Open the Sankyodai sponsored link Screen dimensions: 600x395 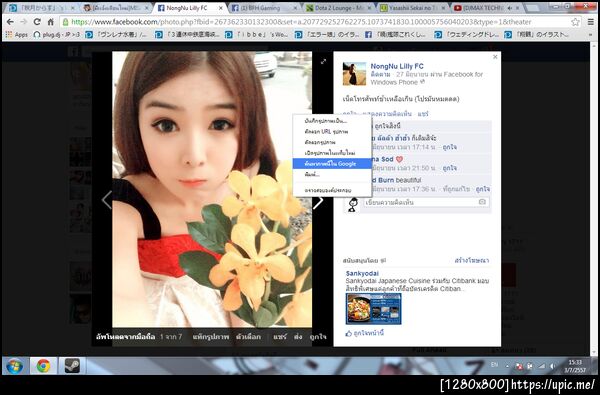pos(362,273)
